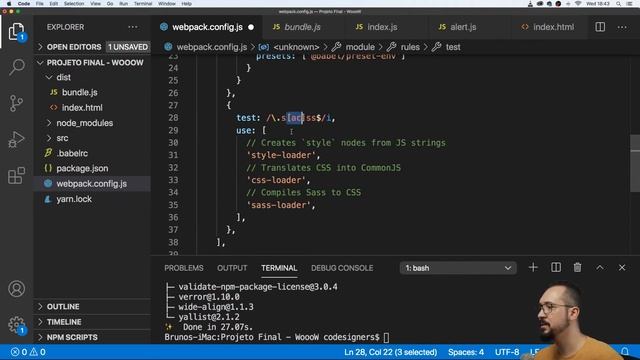
Task: Select webpack.config.js in the explorer
Action: 92,184
